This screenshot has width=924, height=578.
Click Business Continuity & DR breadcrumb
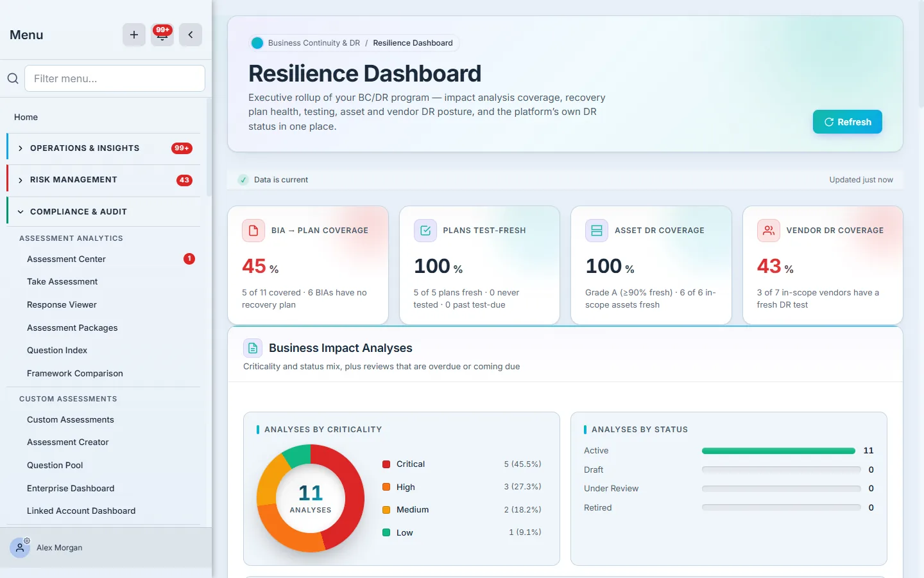(x=314, y=43)
